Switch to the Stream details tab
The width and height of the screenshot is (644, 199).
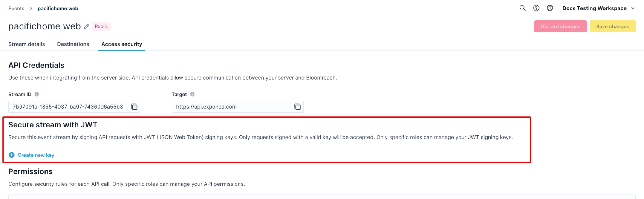tap(27, 44)
